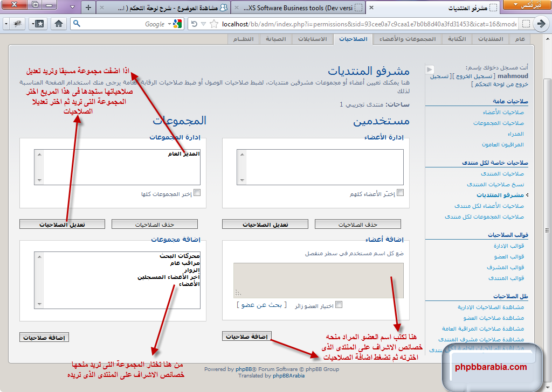
Task: Open المراقبون العامون sidebar link
Action: pyautogui.click(x=503, y=144)
